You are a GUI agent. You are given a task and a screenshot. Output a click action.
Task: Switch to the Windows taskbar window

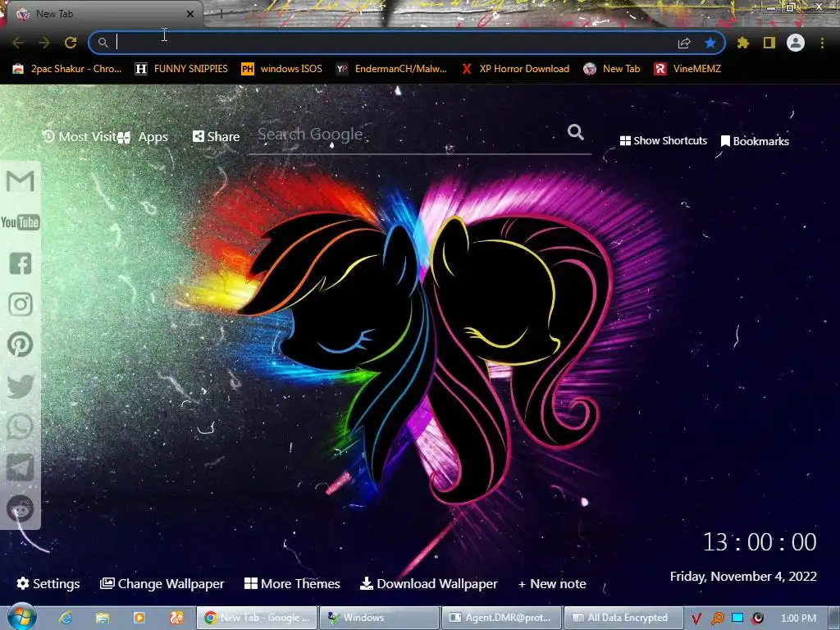click(379, 618)
